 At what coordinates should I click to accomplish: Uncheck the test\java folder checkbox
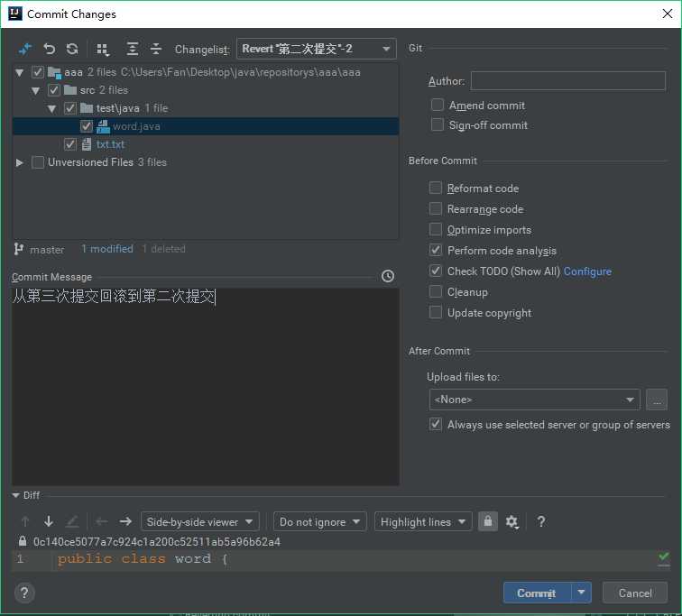[70, 108]
